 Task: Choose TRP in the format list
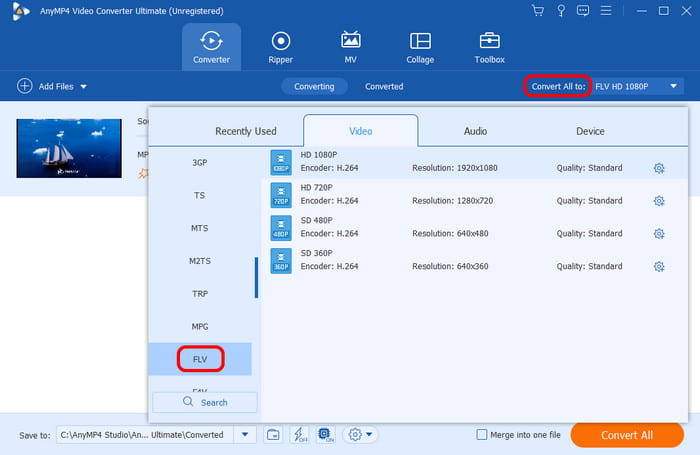[200, 294]
